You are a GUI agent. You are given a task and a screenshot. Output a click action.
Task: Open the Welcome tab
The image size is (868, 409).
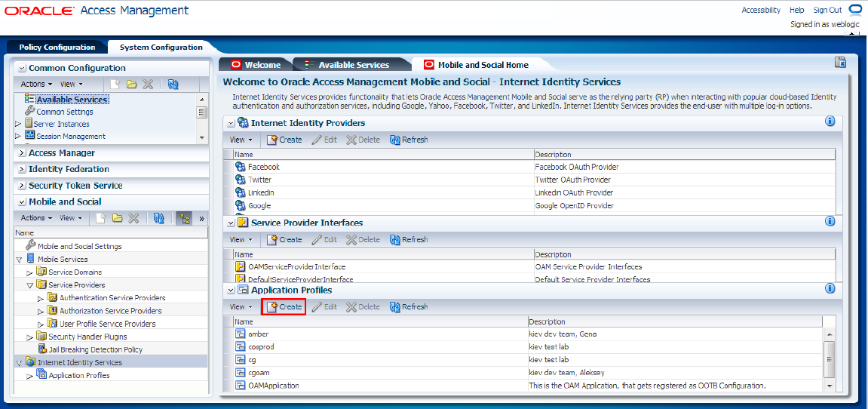tap(256, 65)
